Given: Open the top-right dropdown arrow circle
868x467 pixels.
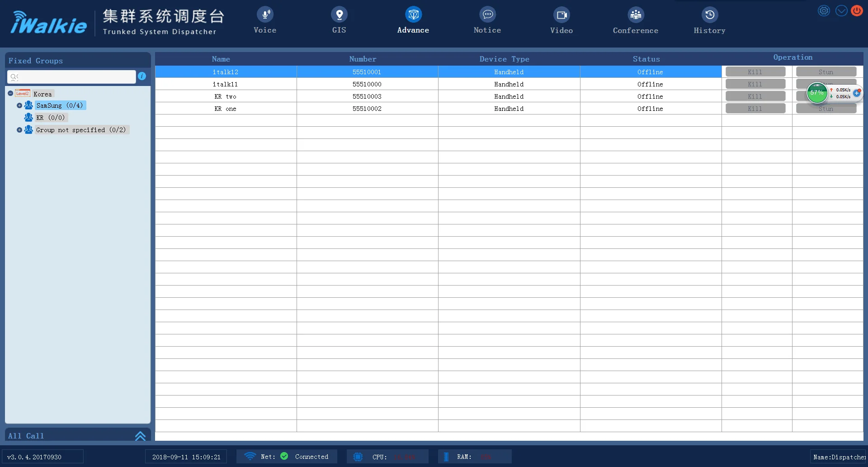Looking at the screenshot, I should (841, 11).
